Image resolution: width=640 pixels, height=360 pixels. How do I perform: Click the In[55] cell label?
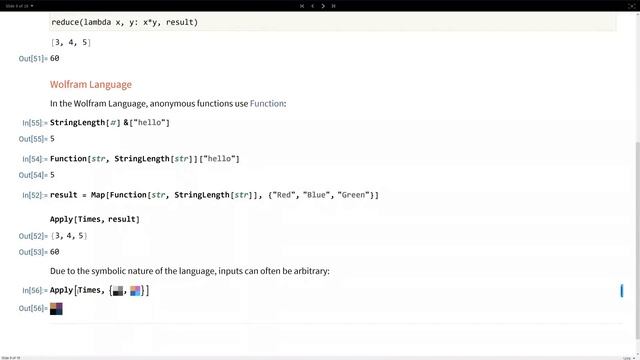(35, 123)
